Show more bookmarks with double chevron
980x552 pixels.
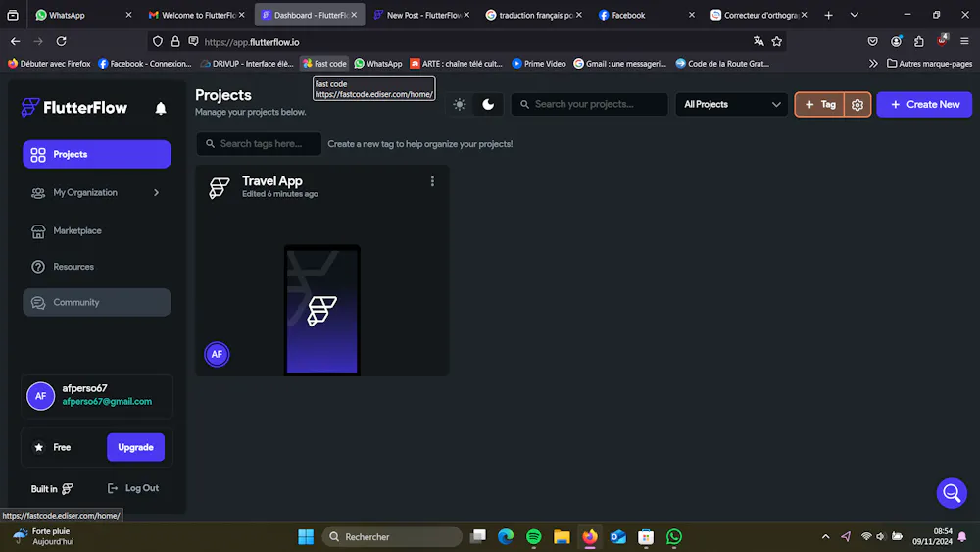[x=873, y=63]
